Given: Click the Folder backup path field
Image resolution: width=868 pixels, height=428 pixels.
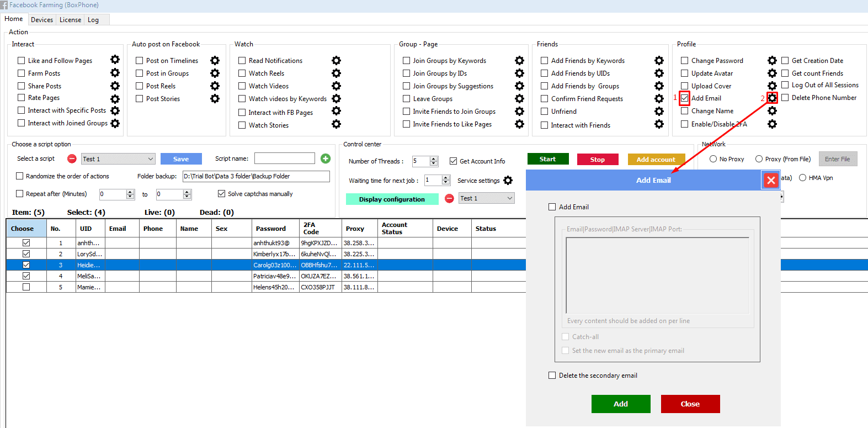Looking at the screenshot, I should pyautogui.click(x=256, y=176).
